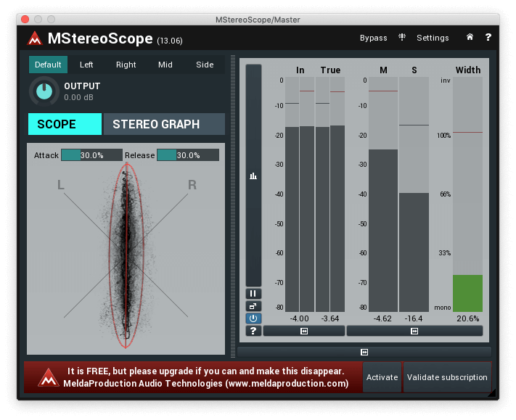The width and height of the screenshot is (516, 420).
Task: Click the OUTPUT gain knob
Action: point(44,91)
